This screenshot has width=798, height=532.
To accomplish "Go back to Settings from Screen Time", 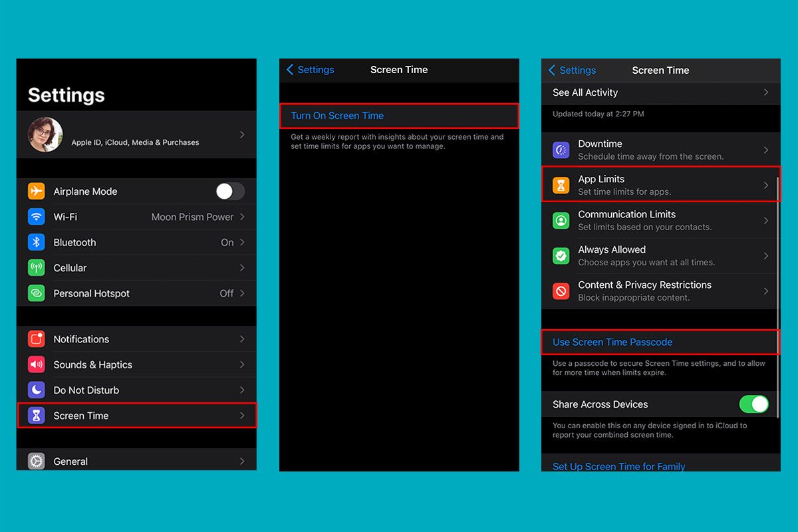I will pyautogui.click(x=309, y=69).
